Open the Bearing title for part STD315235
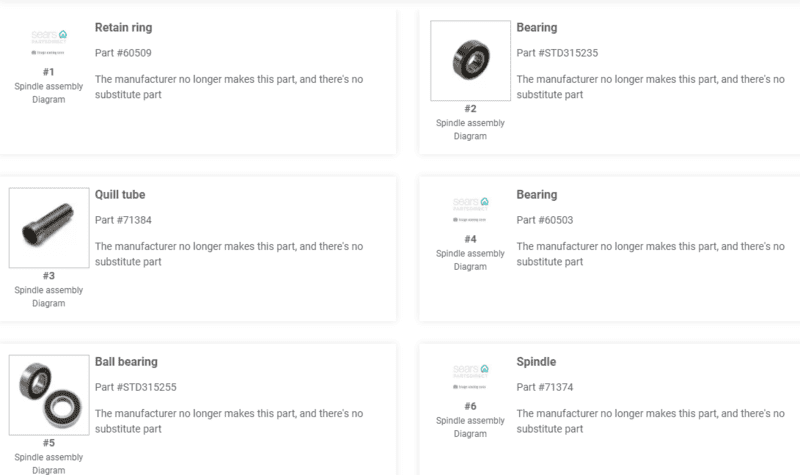The width and height of the screenshot is (800, 475). pyautogui.click(x=537, y=28)
